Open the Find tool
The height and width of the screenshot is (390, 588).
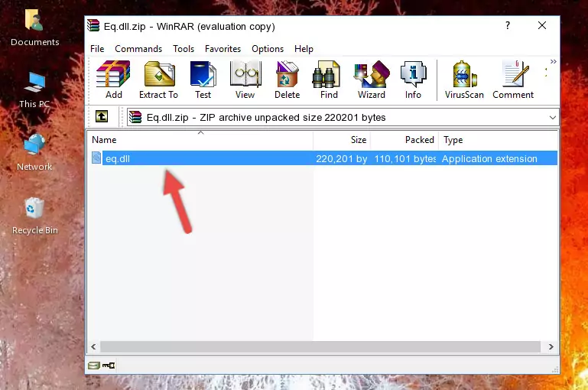[329, 80]
